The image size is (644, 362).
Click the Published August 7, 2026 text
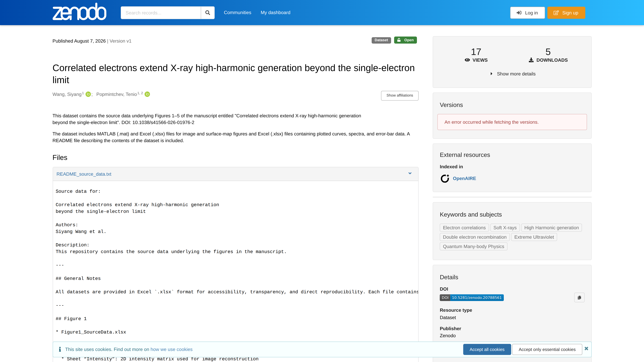coord(79,41)
